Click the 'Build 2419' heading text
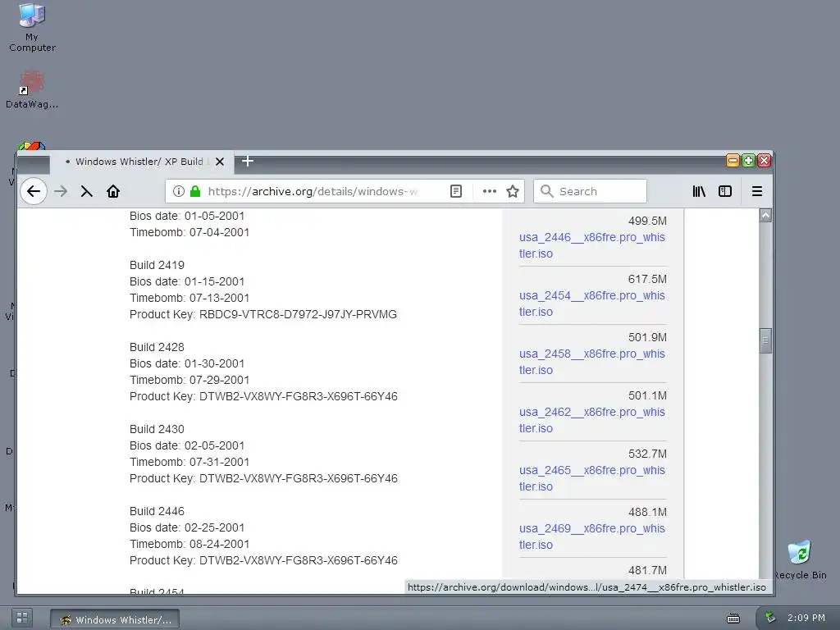Viewport: 840px width, 630px height. pyautogui.click(x=157, y=265)
